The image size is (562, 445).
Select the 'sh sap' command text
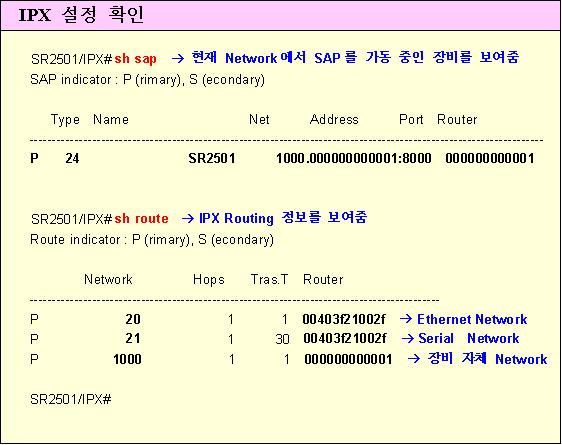click(135, 59)
